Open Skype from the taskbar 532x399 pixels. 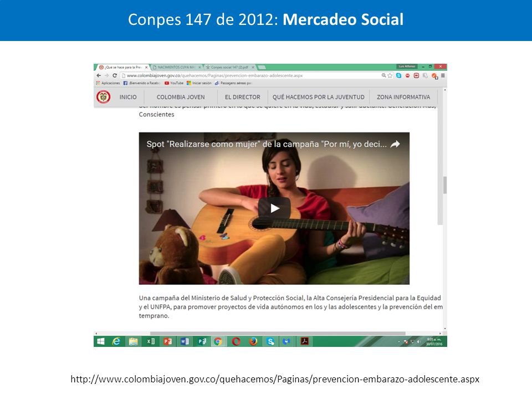[x=270, y=341]
